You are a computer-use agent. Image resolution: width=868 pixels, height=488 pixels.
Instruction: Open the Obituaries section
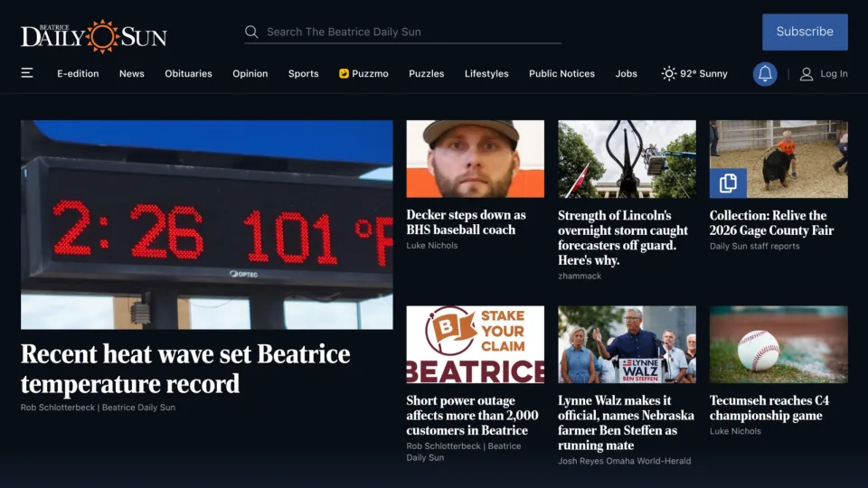(x=188, y=73)
